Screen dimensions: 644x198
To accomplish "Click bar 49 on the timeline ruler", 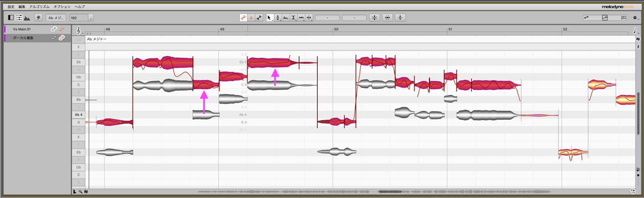I will [x=222, y=28].
